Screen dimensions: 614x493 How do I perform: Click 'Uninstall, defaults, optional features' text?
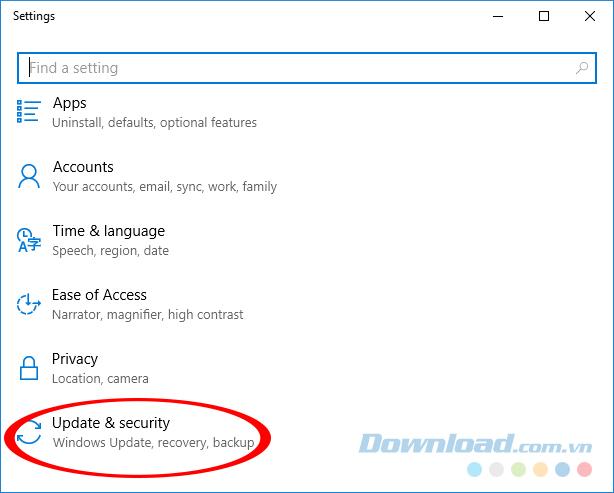tap(154, 123)
